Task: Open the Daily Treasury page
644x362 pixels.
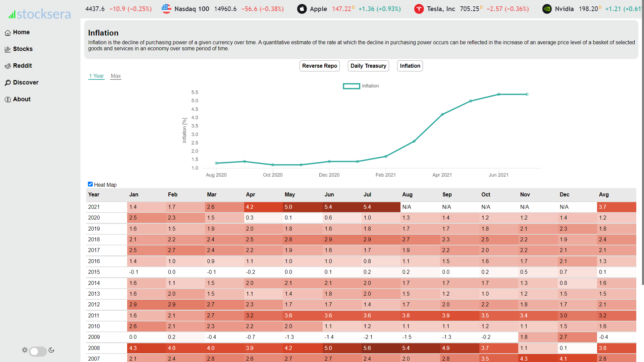Action: click(368, 66)
